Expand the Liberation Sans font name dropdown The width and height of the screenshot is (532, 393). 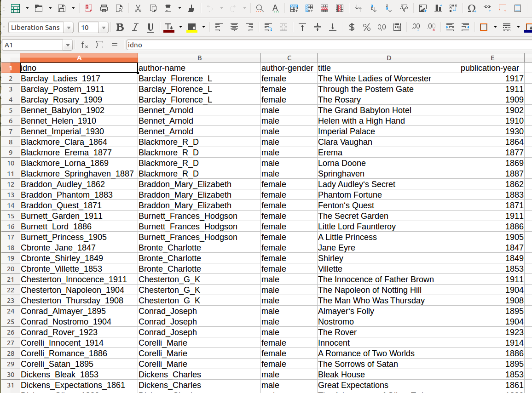click(69, 28)
